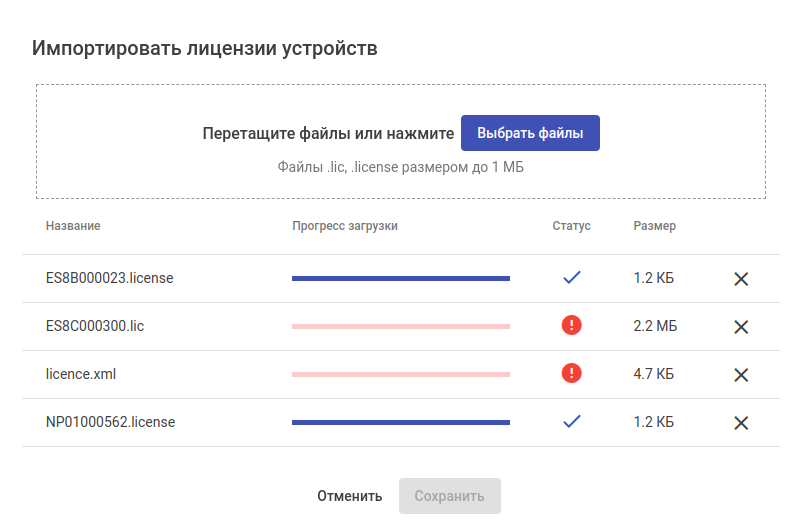Remove NP01000562.license from the list
Viewport: 802px width, 526px height.
pyautogui.click(x=741, y=423)
